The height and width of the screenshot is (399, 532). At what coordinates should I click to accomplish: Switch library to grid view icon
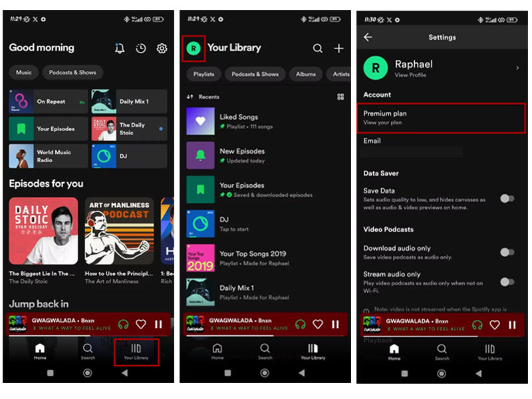tap(340, 97)
